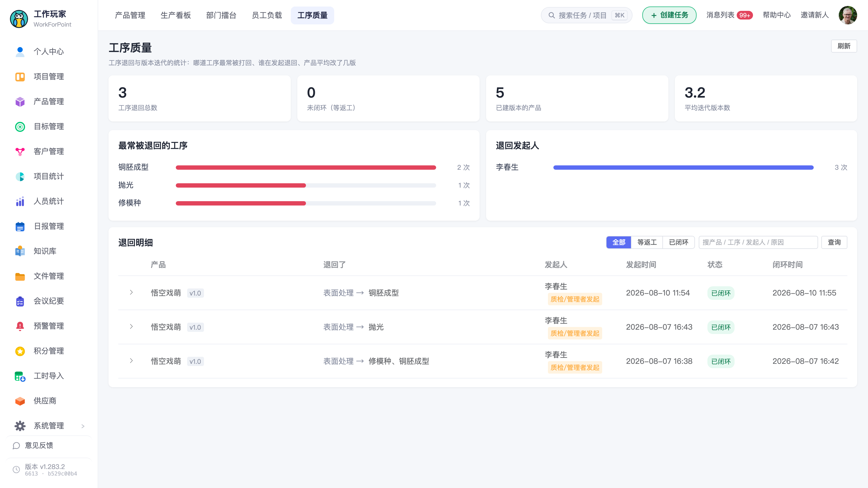Open the 生产看板 tab
The image size is (868, 488).
click(175, 15)
